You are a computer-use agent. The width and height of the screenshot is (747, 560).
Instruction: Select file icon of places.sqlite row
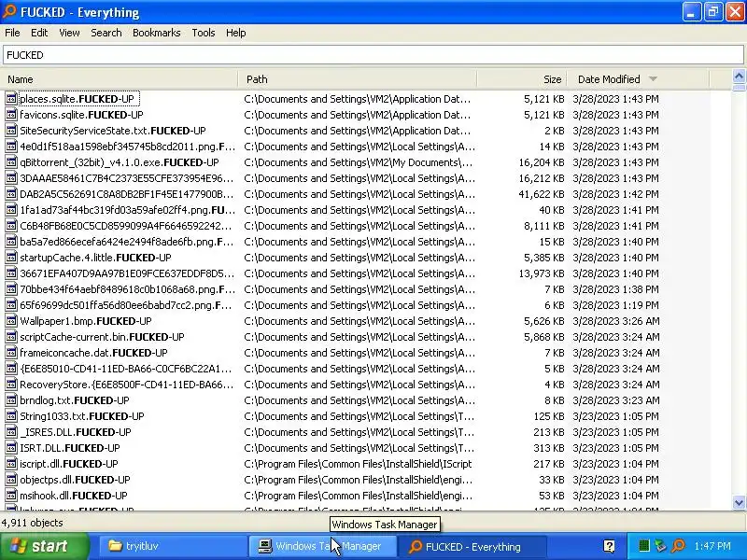(11, 99)
